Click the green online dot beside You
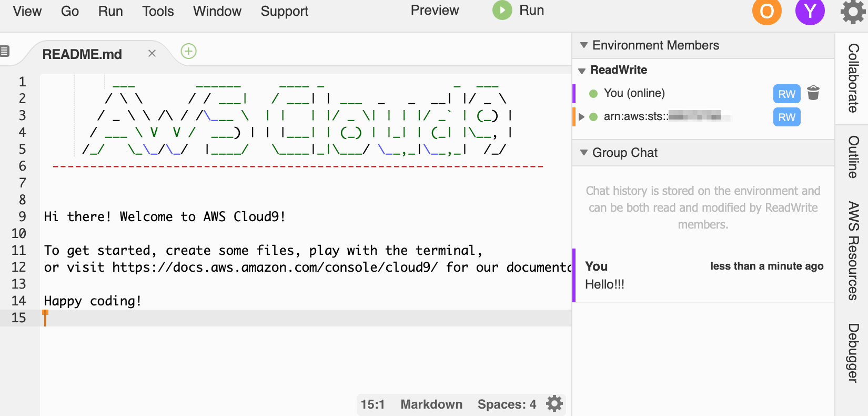 [x=593, y=94]
